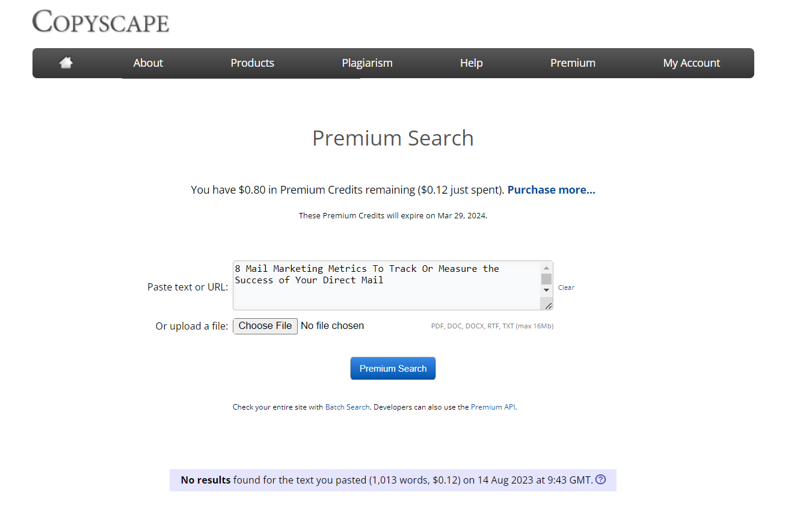
Task: Open the My Account menu
Action: coord(692,63)
